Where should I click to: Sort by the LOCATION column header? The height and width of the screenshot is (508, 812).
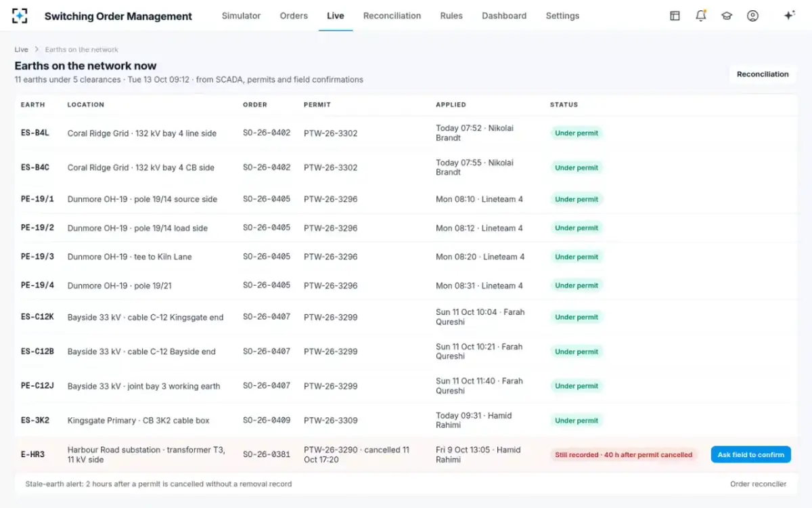(86, 105)
